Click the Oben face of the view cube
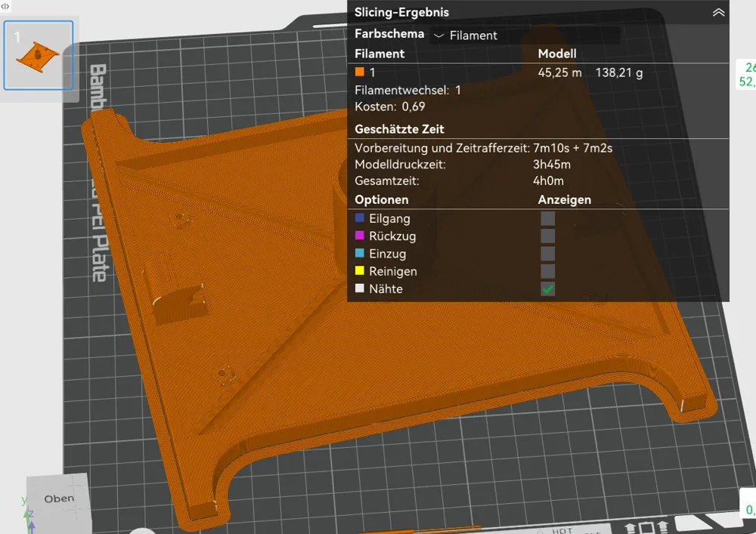The image size is (756, 534). coord(59,499)
